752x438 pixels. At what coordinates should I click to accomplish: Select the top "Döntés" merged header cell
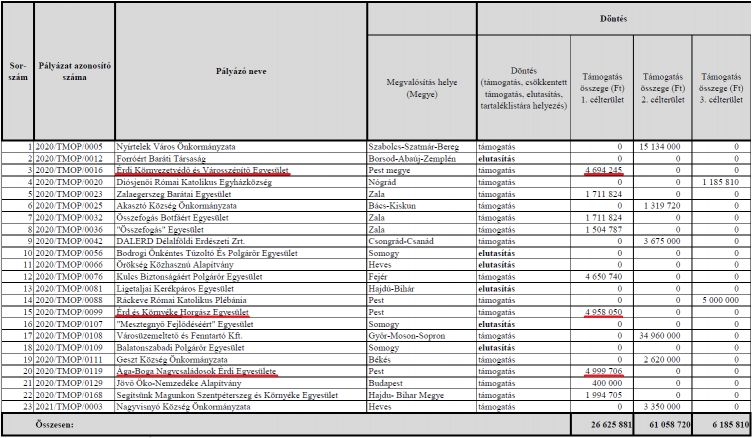pos(613,16)
